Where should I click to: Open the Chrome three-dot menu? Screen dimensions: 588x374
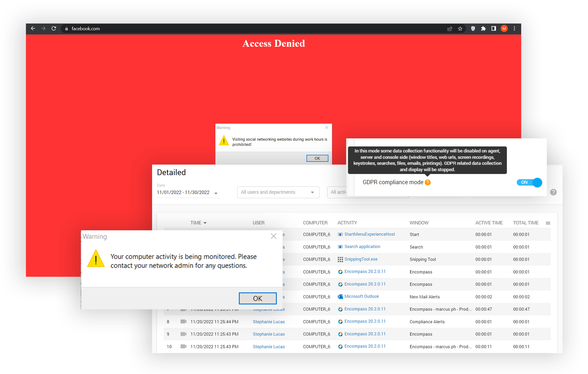click(514, 29)
